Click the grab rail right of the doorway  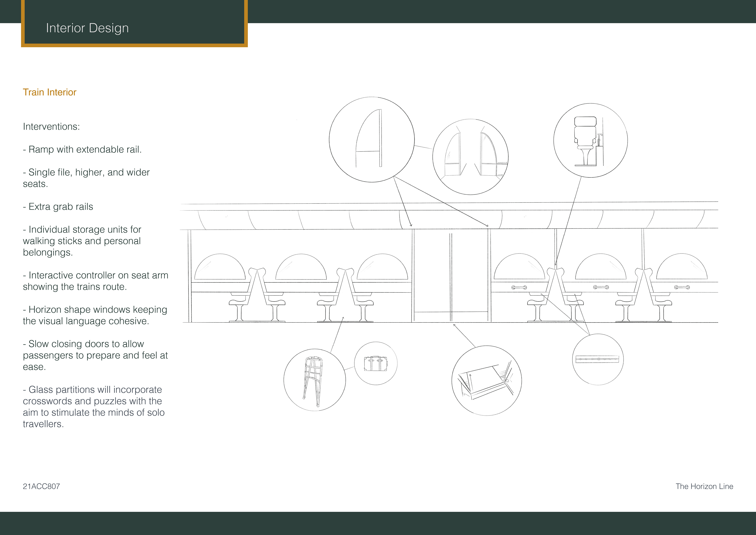(519, 288)
